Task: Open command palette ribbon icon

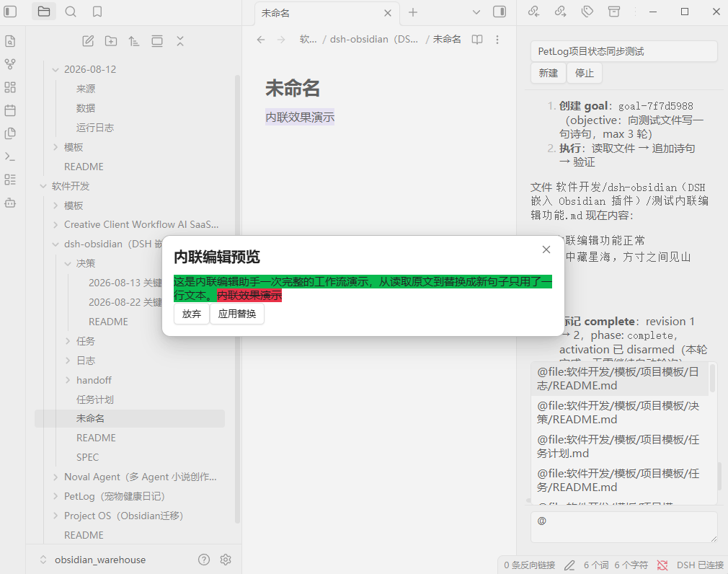Action: pos(10,156)
